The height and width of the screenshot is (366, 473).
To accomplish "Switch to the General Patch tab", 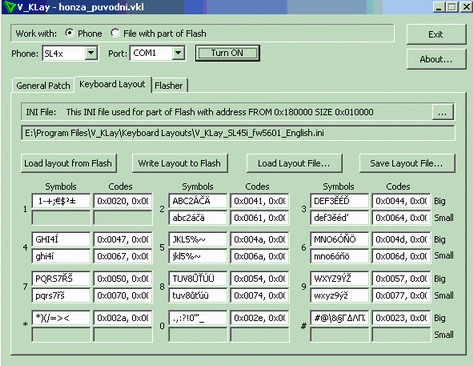I will [x=43, y=86].
